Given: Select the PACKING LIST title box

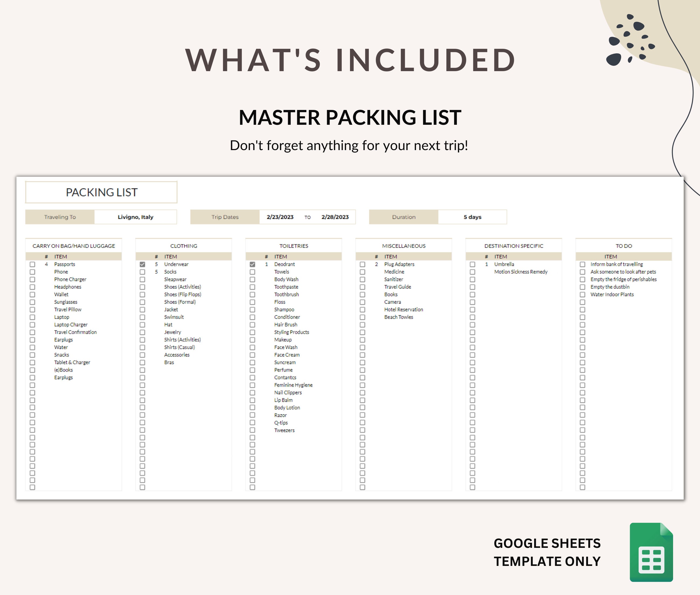Looking at the screenshot, I should click(x=101, y=192).
